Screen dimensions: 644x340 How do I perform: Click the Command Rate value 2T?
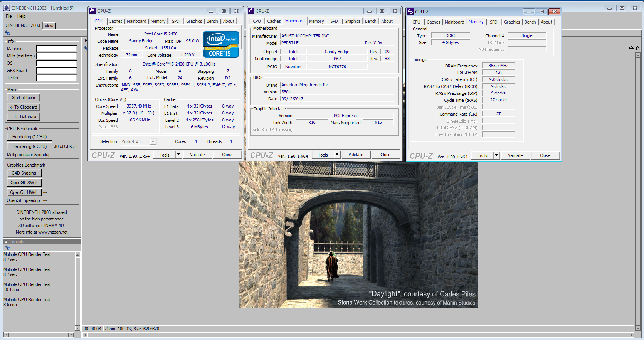[498, 114]
